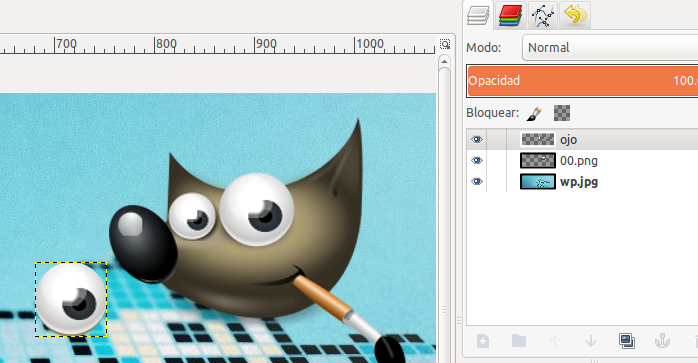Click the vertical scrollbar up arrow
Viewport: 698px width, 363px height.
(444, 61)
